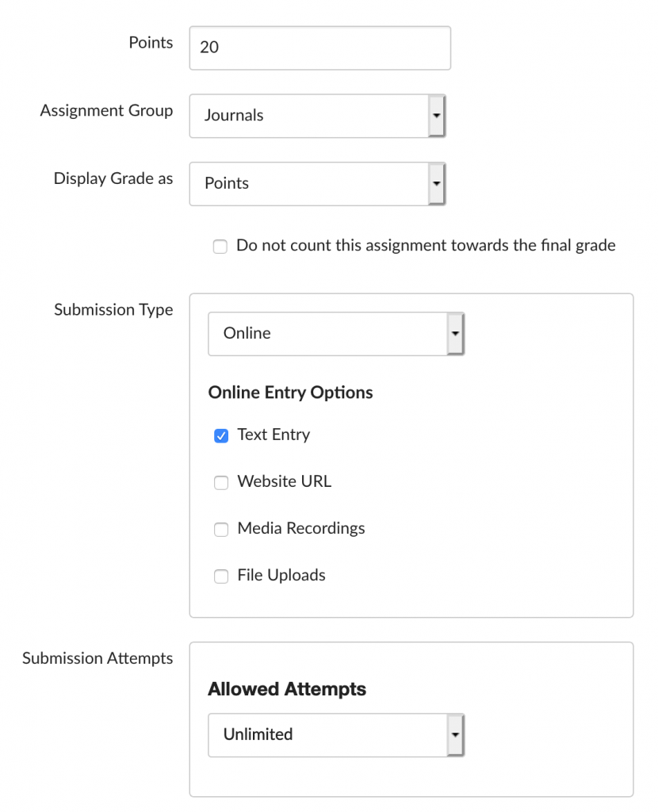Check the File Uploads checkbox

point(221,576)
